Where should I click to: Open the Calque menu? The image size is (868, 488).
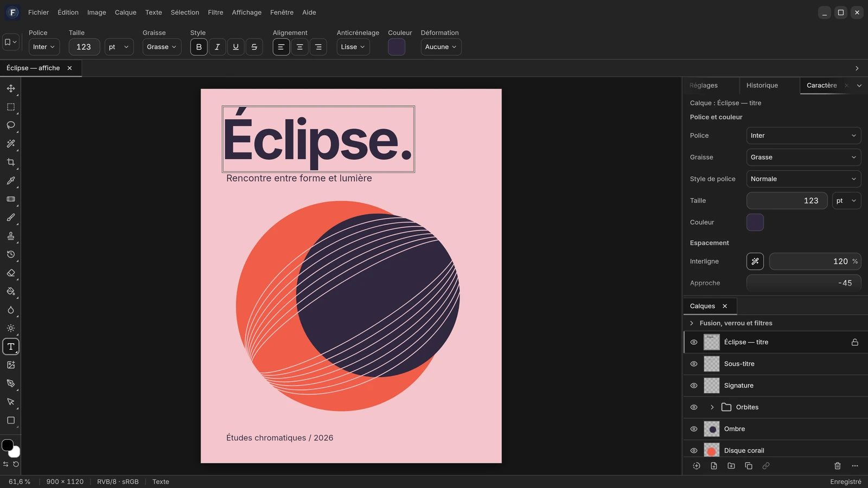[125, 12]
